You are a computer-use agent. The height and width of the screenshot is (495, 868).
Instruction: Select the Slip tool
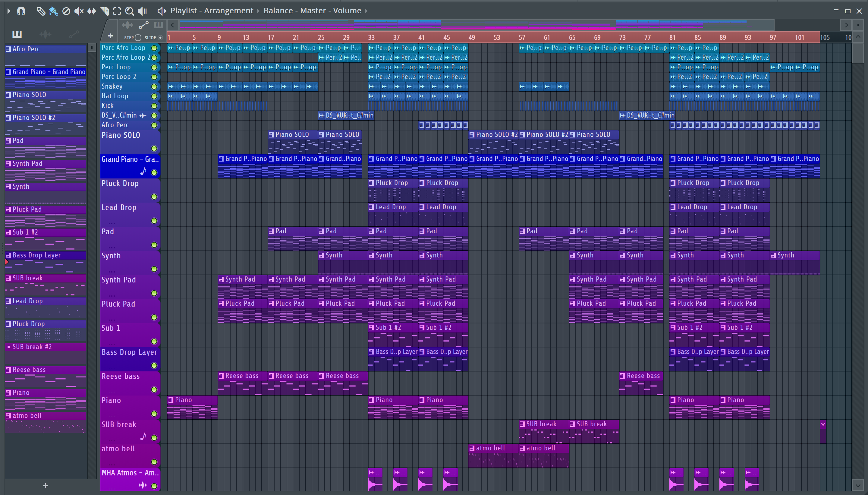(x=91, y=11)
